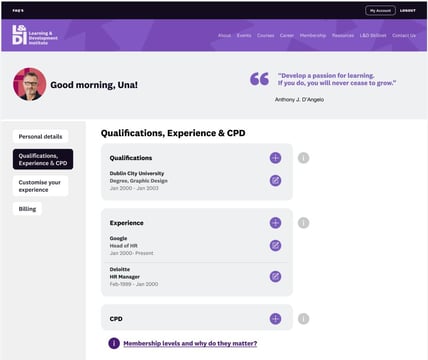Open info icon beside Qualifications card
Screen dimensions: 428x360
pos(303,158)
